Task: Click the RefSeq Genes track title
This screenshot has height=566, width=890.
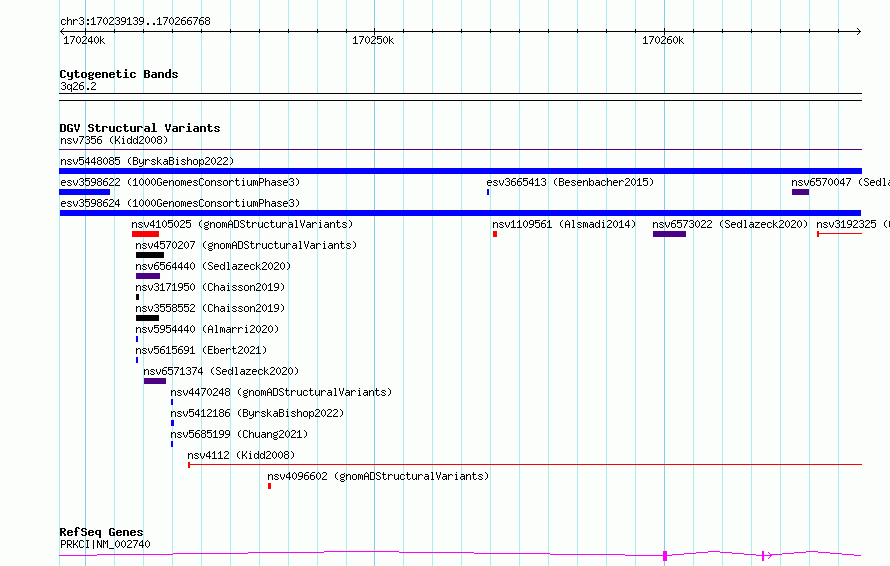Action: click(101, 533)
